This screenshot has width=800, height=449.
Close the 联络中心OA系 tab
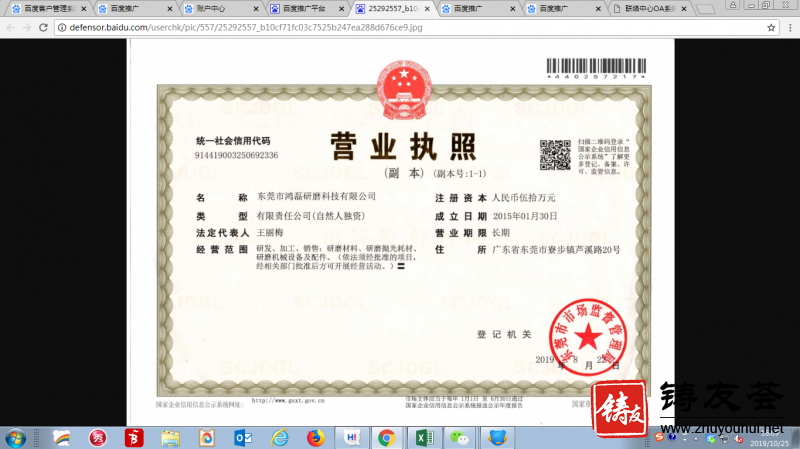click(x=684, y=9)
